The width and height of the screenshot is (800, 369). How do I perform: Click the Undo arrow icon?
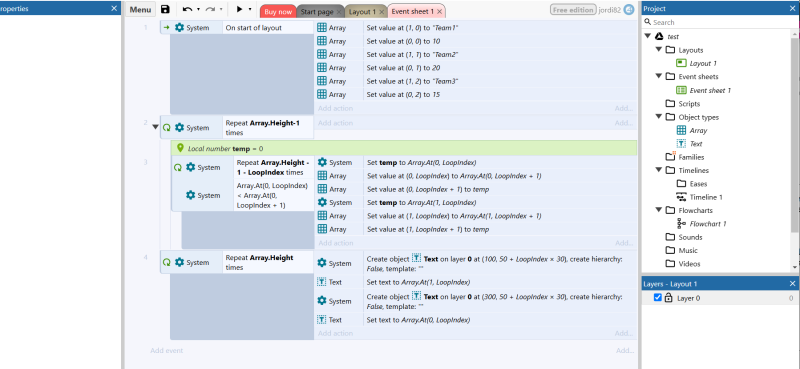[187, 9]
